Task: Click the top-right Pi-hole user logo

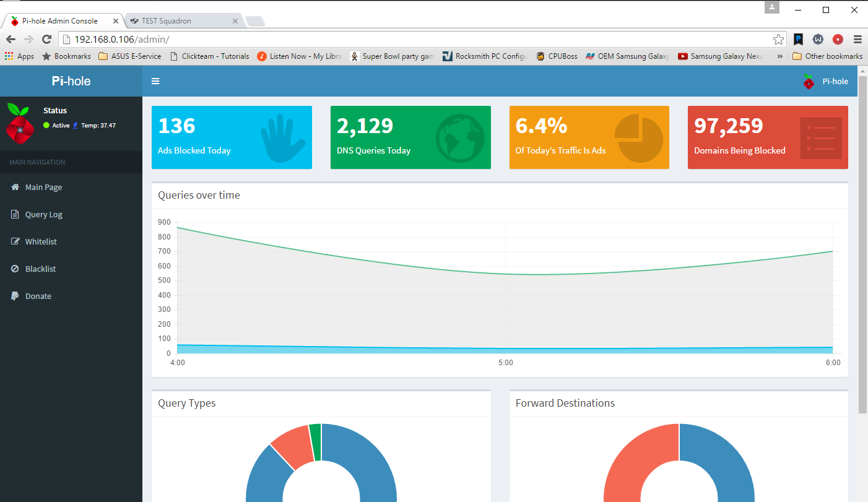Action: click(809, 81)
